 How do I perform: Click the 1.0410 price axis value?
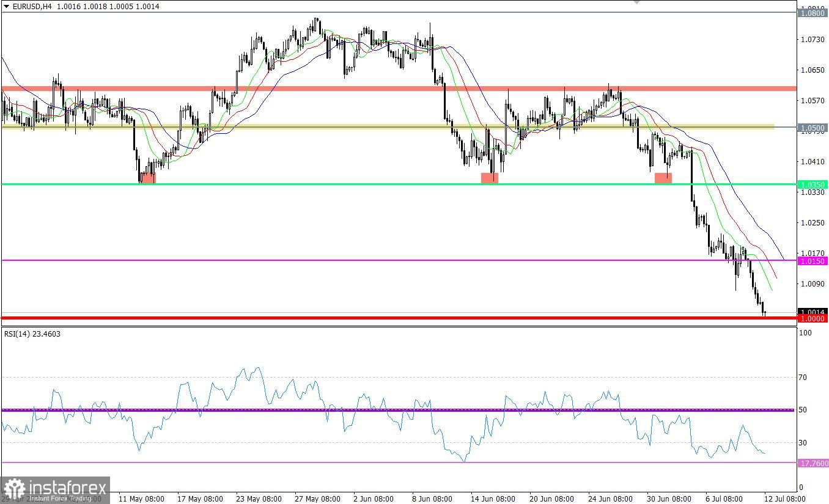point(812,161)
